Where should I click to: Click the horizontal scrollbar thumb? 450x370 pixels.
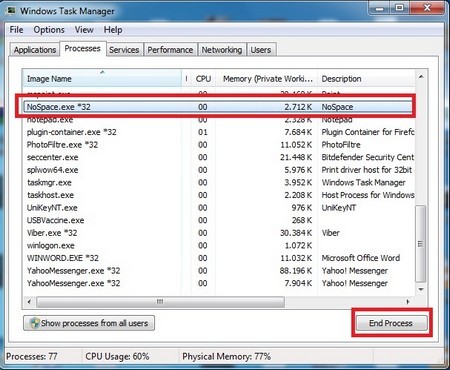tap(161, 302)
